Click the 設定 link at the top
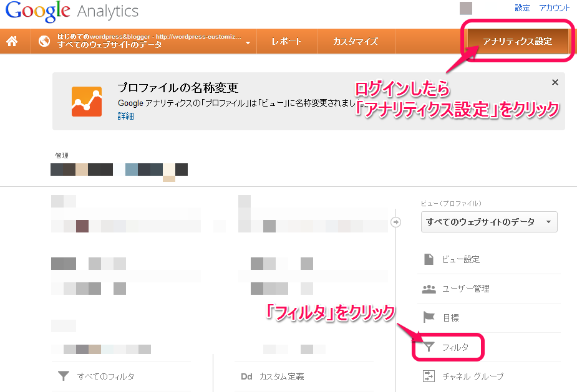The height and width of the screenshot is (392, 577). tap(522, 8)
